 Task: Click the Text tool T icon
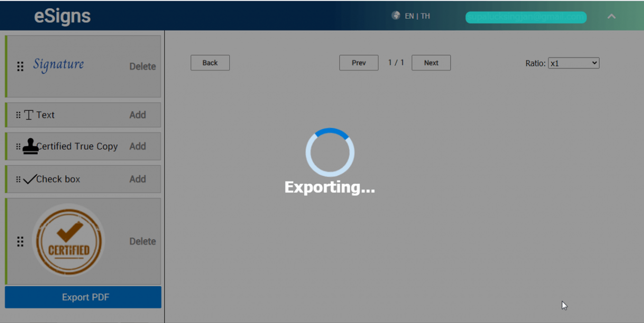[29, 115]
